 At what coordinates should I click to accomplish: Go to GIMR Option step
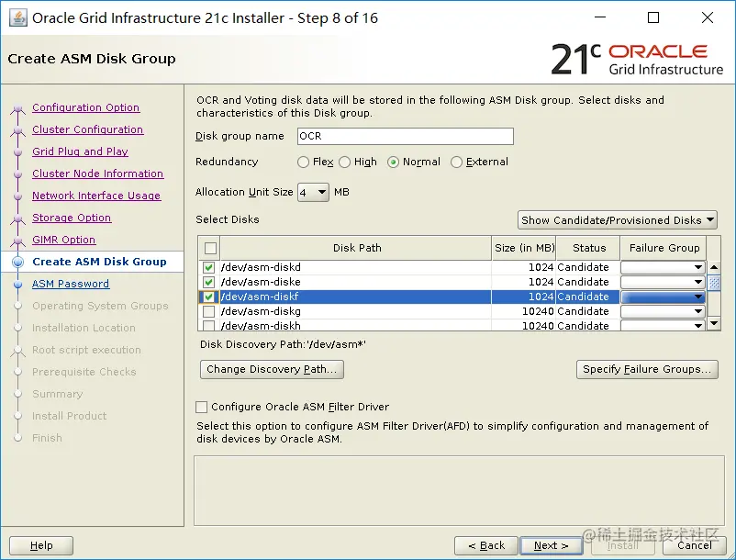coord(64,240)
